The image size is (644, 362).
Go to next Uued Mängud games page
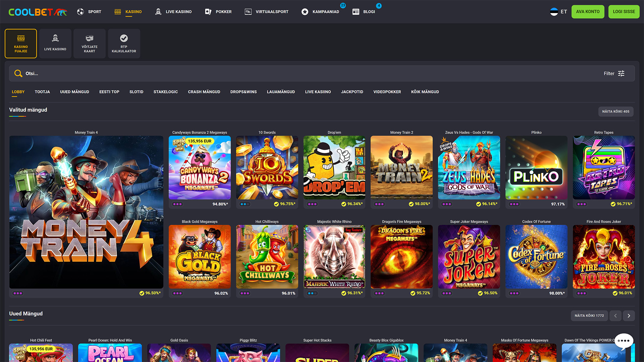tap(629, 316)
